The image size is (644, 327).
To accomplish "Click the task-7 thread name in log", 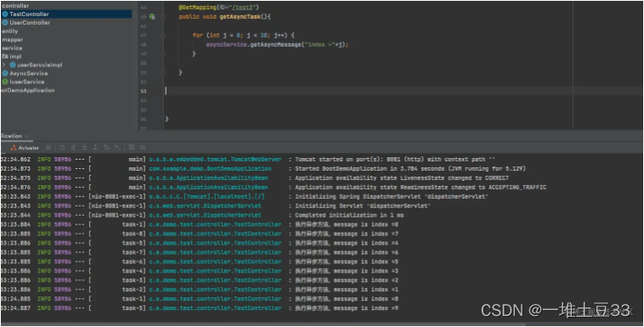I will [133, 252].
